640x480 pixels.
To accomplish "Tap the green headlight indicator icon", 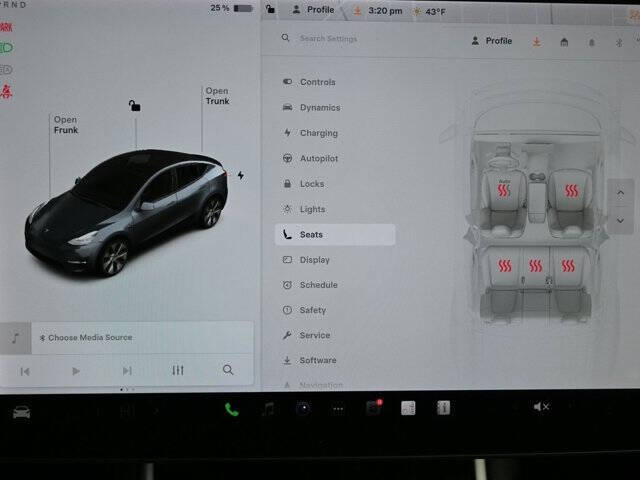I will pos(7,48).
